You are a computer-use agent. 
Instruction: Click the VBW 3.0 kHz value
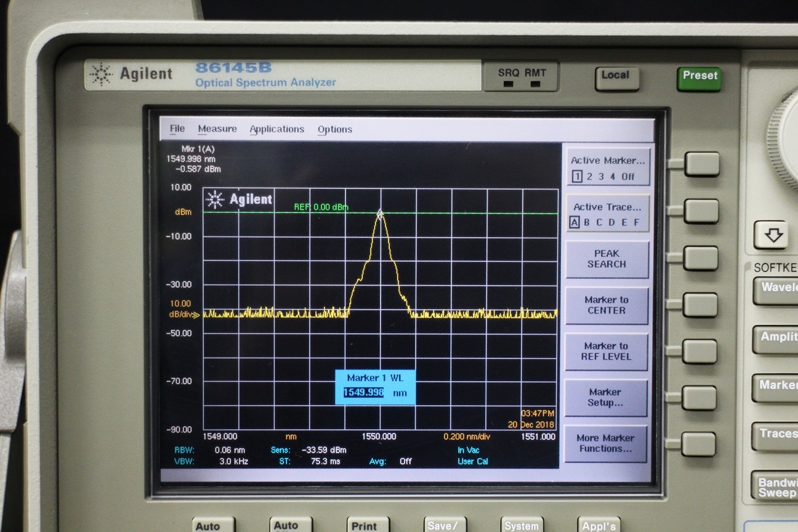(233, 461)
